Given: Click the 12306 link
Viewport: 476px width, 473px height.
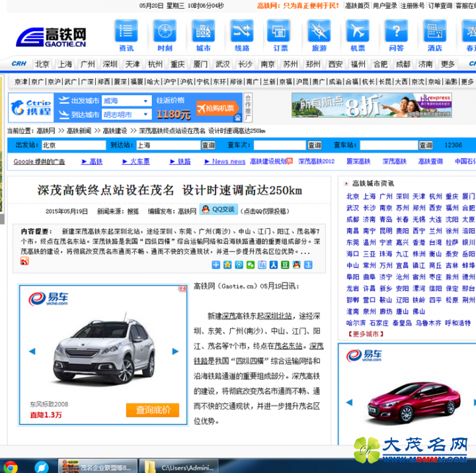Looking at the screenshot, I should (x=454, y=145).
